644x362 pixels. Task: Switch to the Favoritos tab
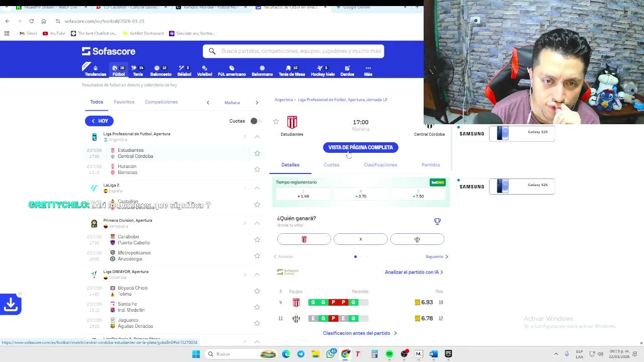tap(124, 102)
